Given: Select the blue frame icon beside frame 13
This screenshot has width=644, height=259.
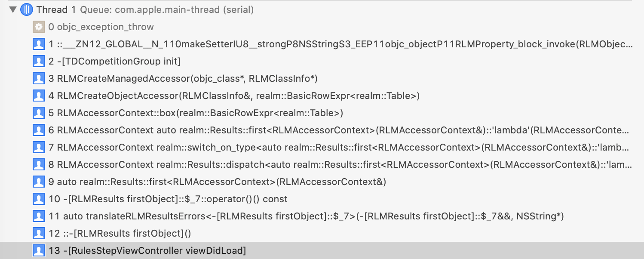Looking at the screenshot, I should (x=39, y=250).
